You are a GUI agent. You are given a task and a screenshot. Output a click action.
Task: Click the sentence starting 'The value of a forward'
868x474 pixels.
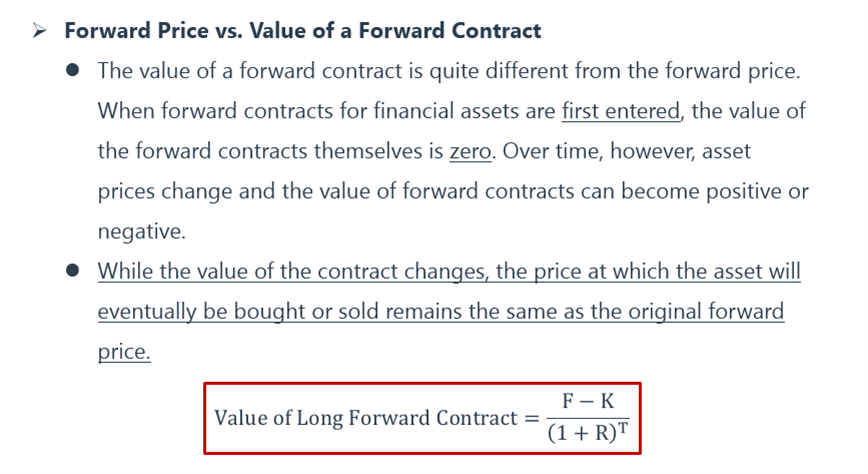[x=449, y=71]
